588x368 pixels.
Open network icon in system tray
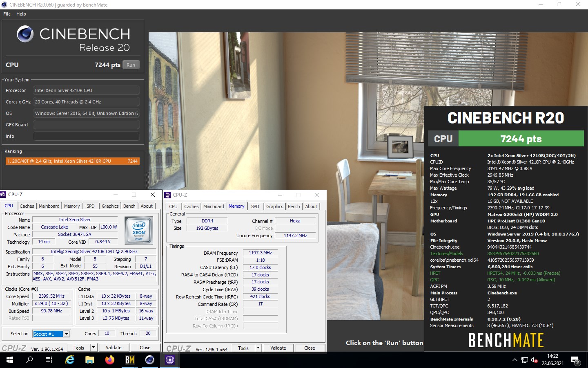point(525,360)
